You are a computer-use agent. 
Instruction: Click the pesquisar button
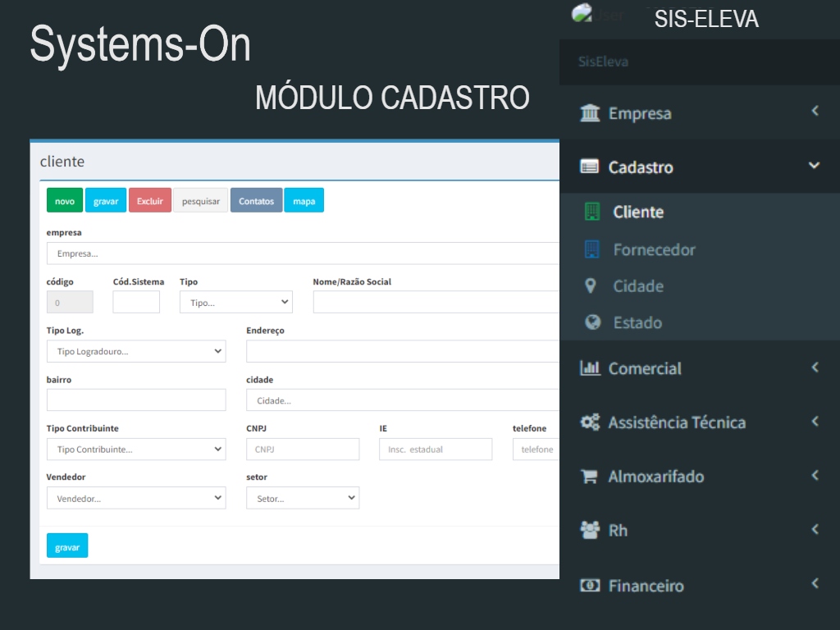point(201,201)
